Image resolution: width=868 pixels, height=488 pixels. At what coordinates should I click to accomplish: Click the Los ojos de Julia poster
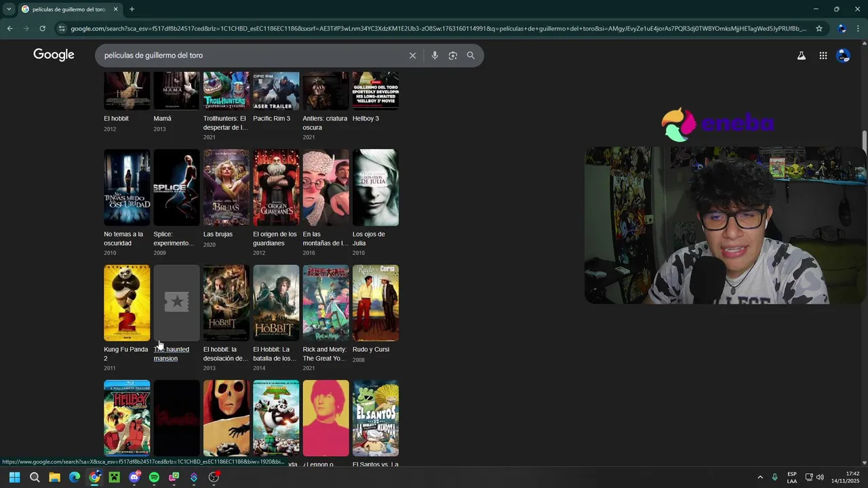click(376, 188)
